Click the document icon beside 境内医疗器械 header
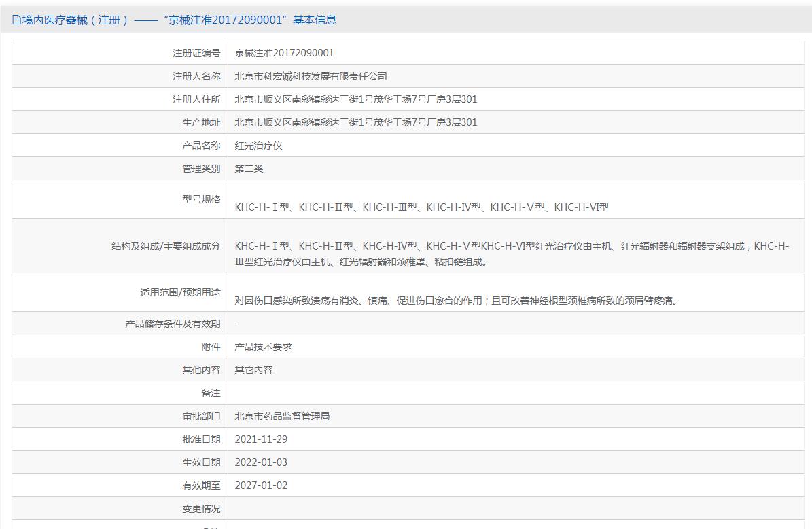Image resolution: width=812 pixels, height=529 pixels. (16, 20)
